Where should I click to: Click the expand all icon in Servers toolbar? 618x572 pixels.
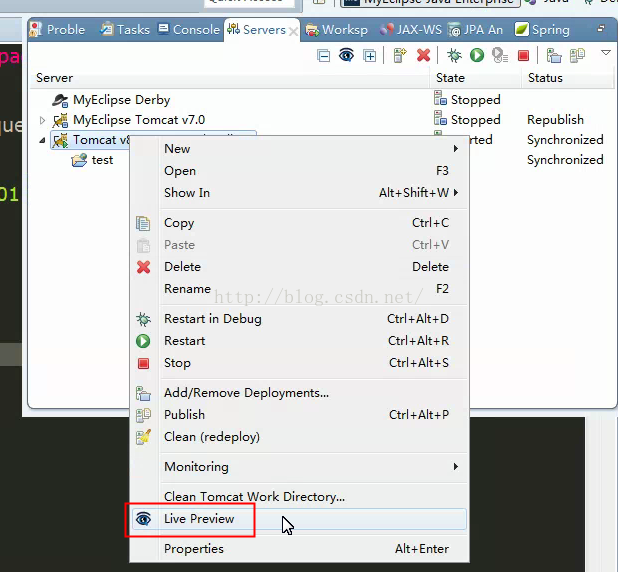[x=370, y=56]
